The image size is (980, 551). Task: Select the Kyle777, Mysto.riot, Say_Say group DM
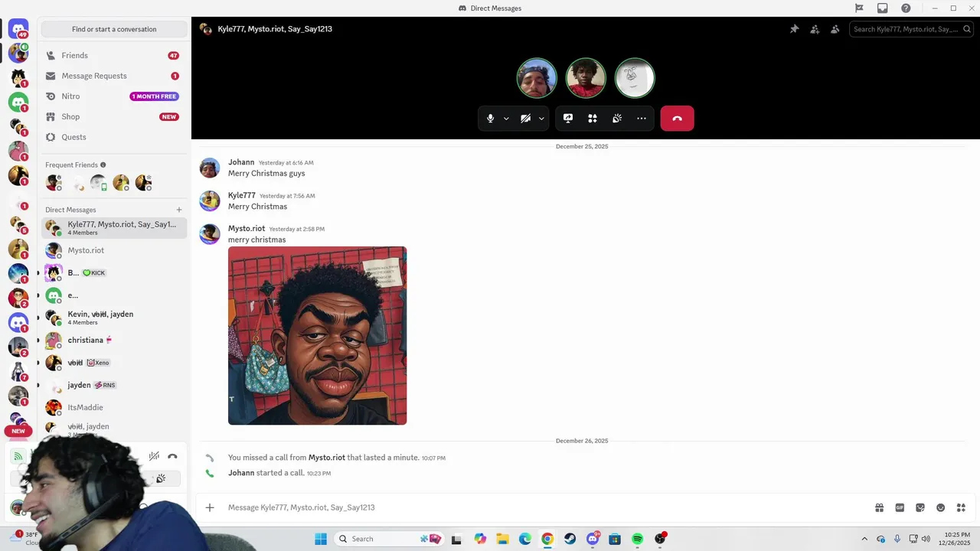114,227
